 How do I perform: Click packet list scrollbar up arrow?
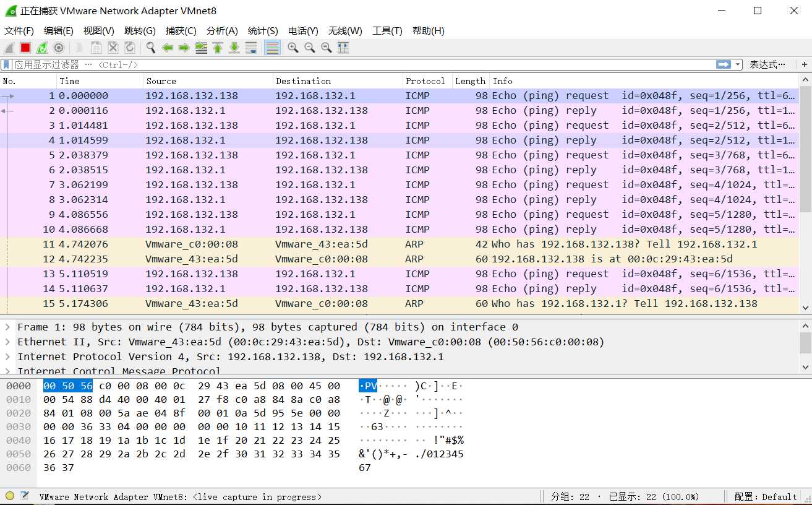coord(805,80)
